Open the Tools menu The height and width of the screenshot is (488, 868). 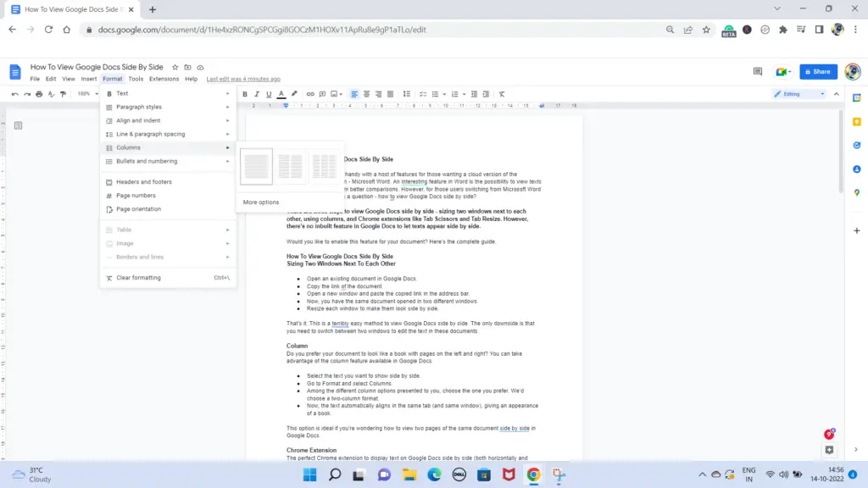[x=136, y=79]
